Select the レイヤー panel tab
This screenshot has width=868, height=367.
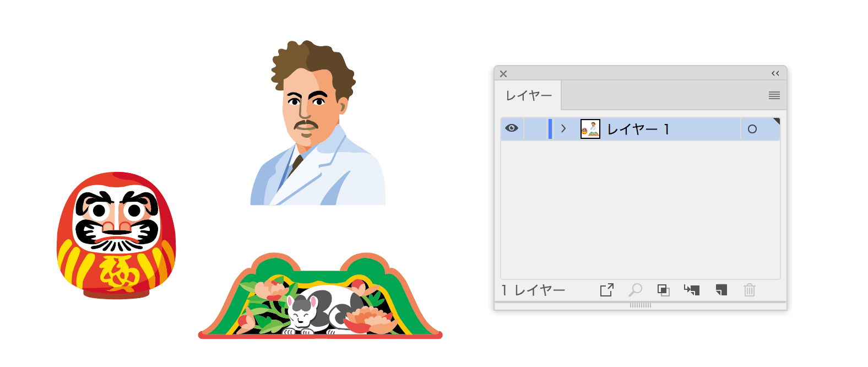528,96
